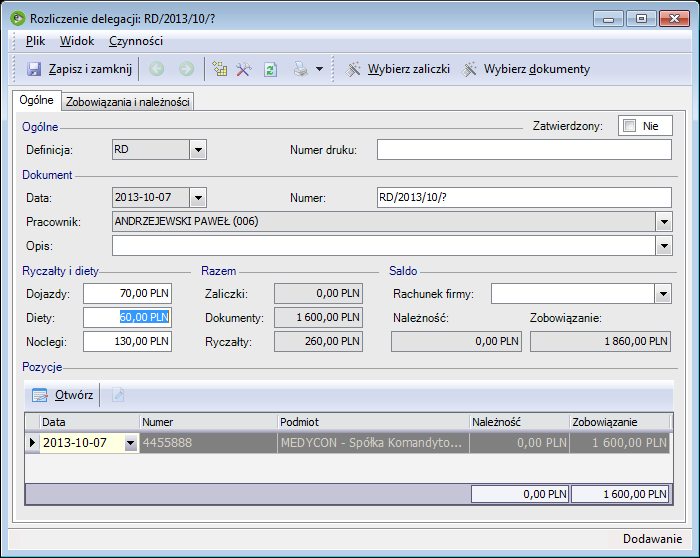Click the row's 1 600,00 PLN Zobowiązanie cell

620,443
